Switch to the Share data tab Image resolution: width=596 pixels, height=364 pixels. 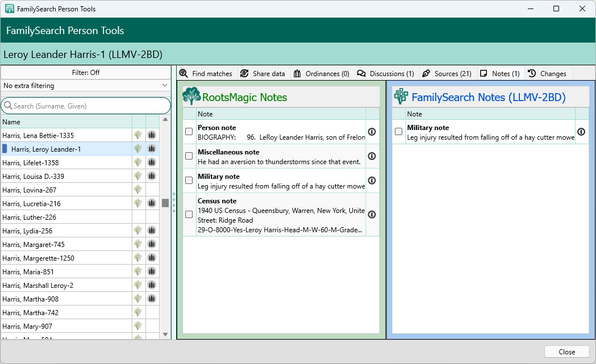[x=262, y=73]
